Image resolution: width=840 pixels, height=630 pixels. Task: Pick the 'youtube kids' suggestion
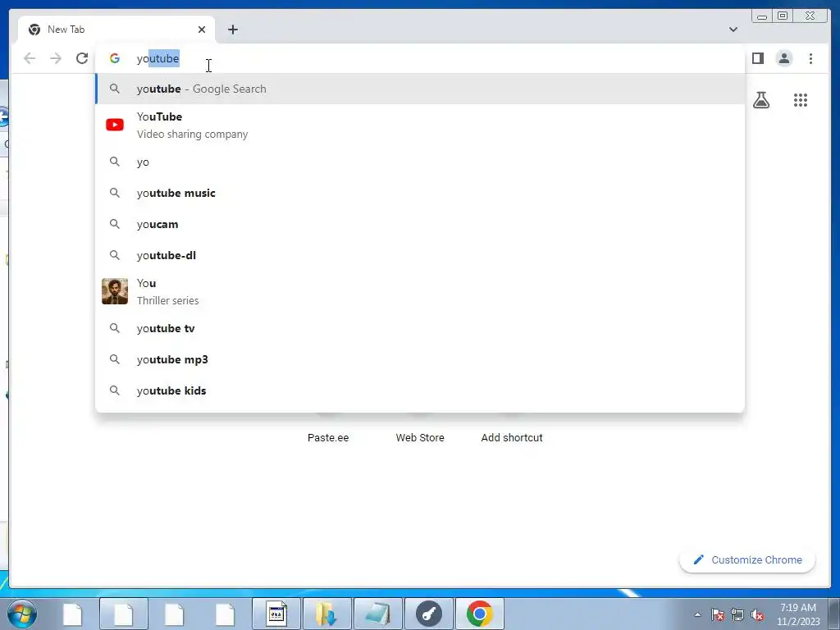(420, 390)
